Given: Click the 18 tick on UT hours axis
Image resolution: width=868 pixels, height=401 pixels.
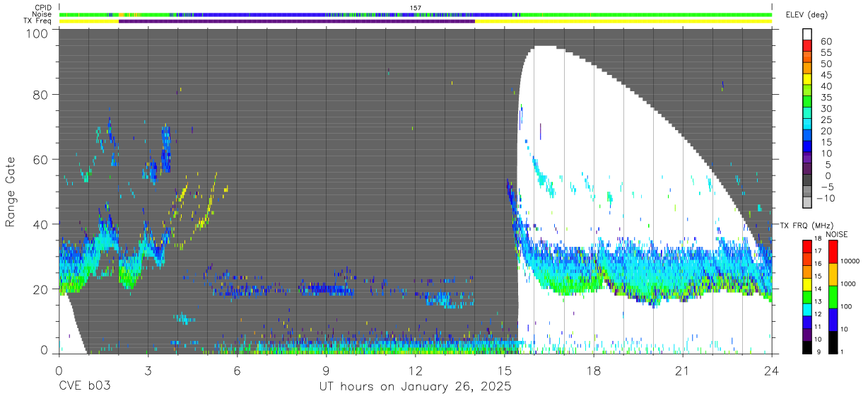Looking at the screenshot, I should tap(594, 370).
